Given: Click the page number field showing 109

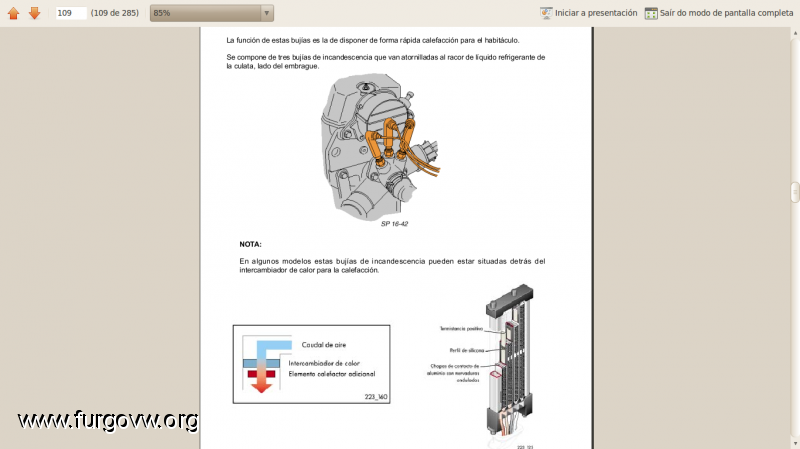Looking at the screenshot, I should [x=71, y=13].
